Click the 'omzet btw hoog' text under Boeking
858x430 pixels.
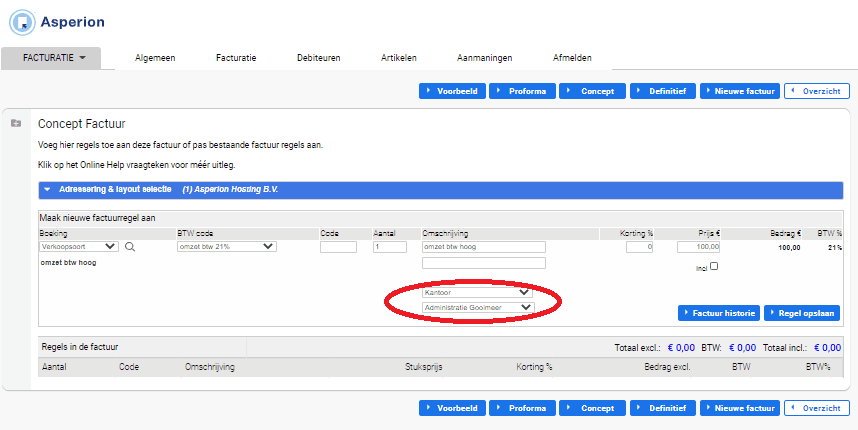(x=68, y=263)
